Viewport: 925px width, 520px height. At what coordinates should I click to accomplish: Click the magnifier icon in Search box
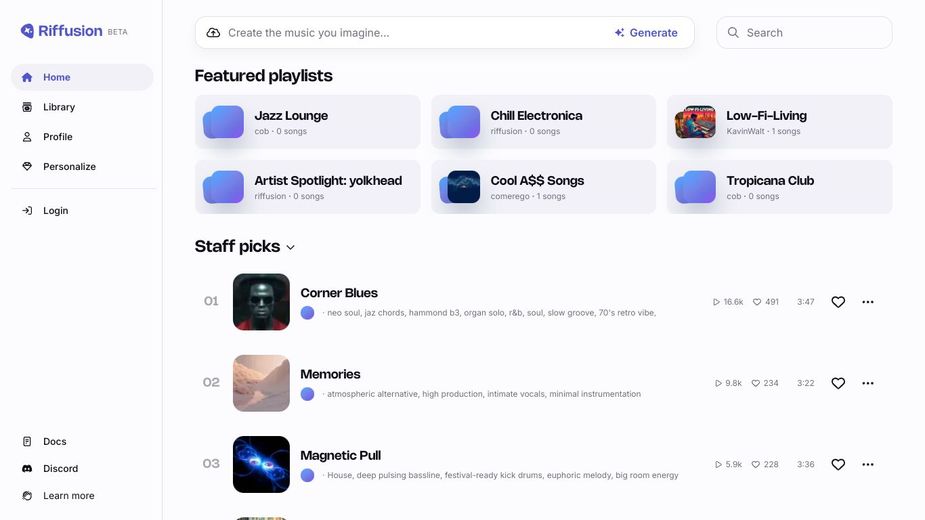(734, 33)
